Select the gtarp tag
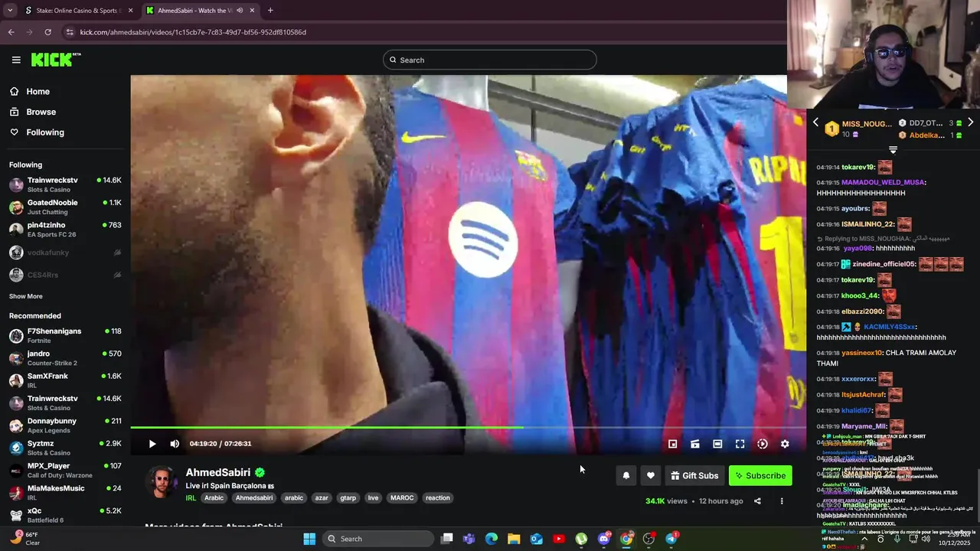Screen dimensions: 980x551 click(x=348, y=498)
